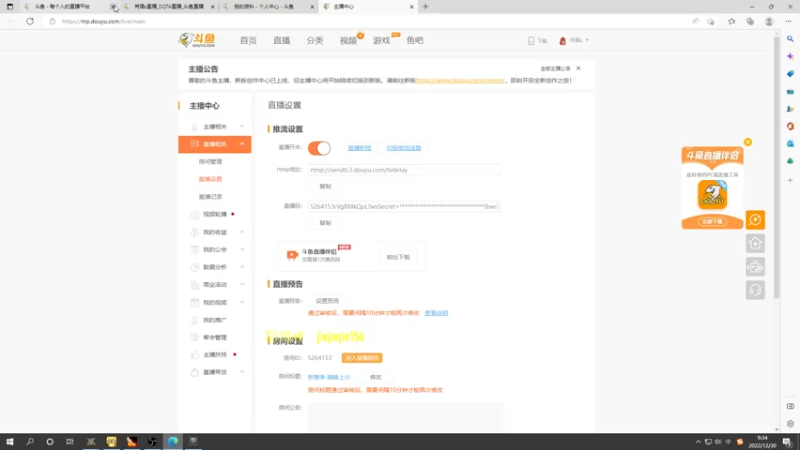The width and height of the screenshot is (800, 450).
Task: Open the Windows Start menu
Action: 10,441
